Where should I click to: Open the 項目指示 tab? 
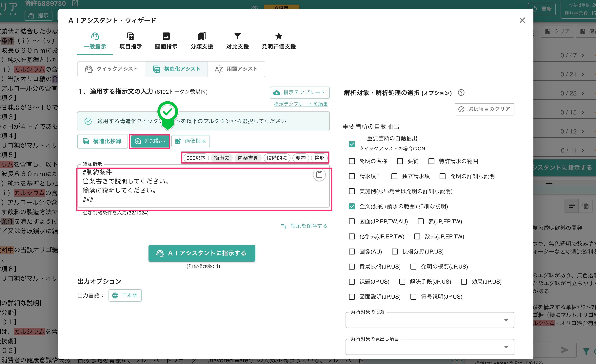(131, 41)
